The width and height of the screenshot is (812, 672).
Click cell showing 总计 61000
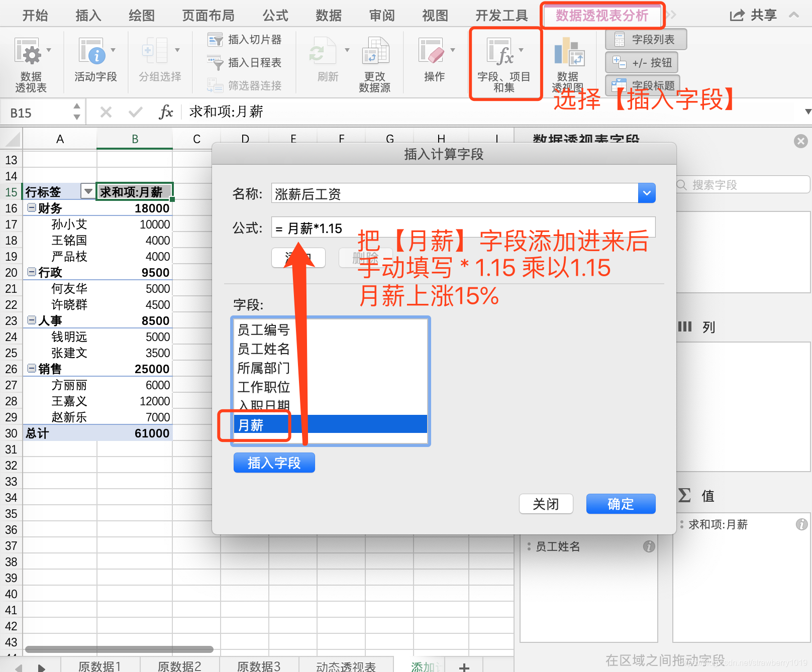(x=135, y=433)
